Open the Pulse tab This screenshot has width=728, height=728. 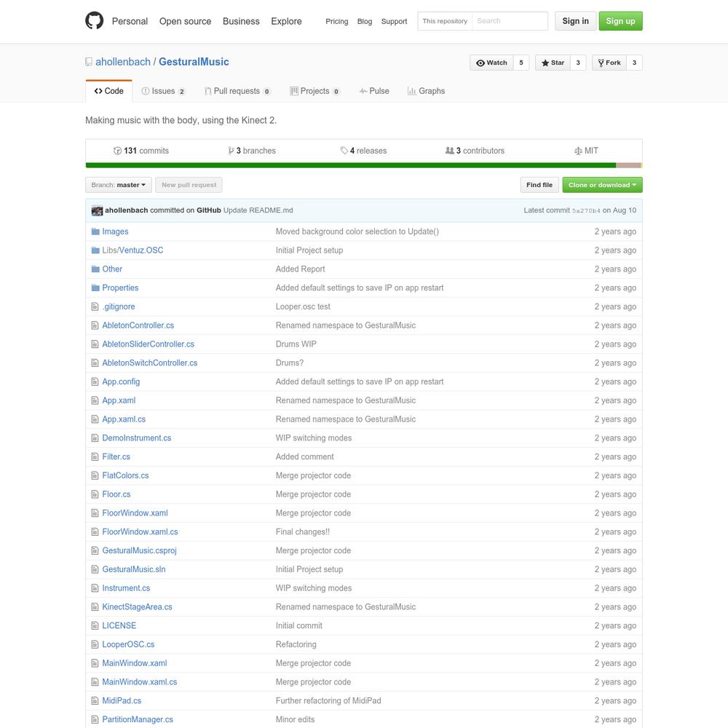[x=374, y=91]
